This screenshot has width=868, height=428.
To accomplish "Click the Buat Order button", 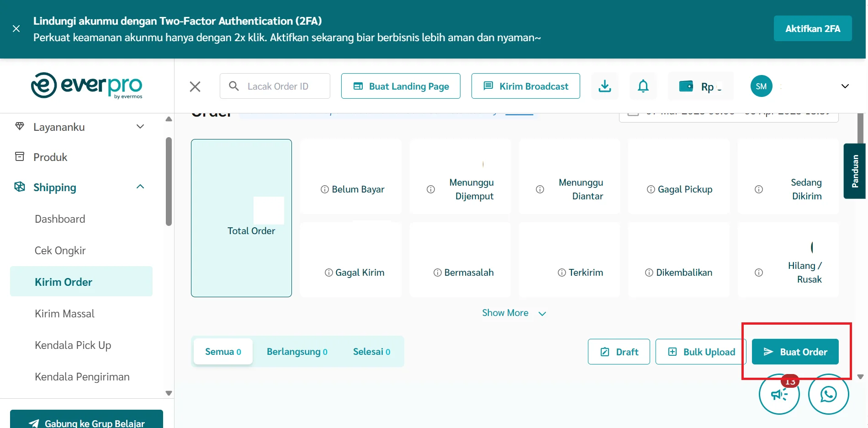I will [x=795, y=351].
